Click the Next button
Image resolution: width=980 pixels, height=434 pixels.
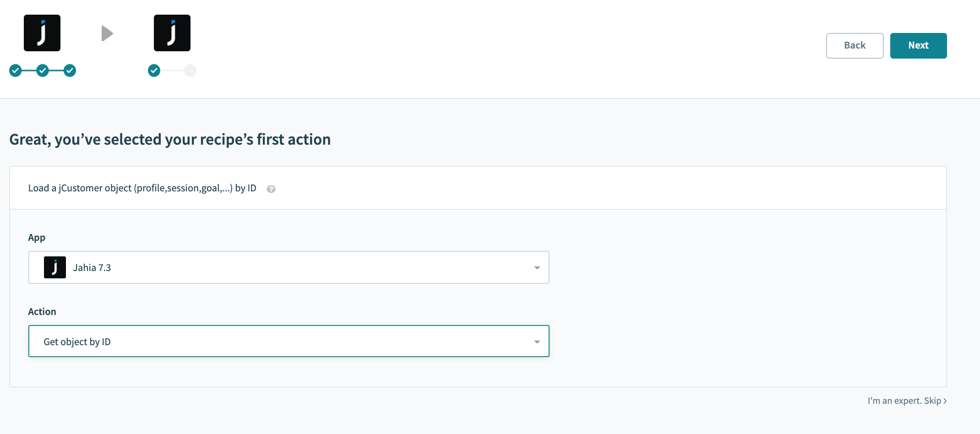[x=919, y=46]
